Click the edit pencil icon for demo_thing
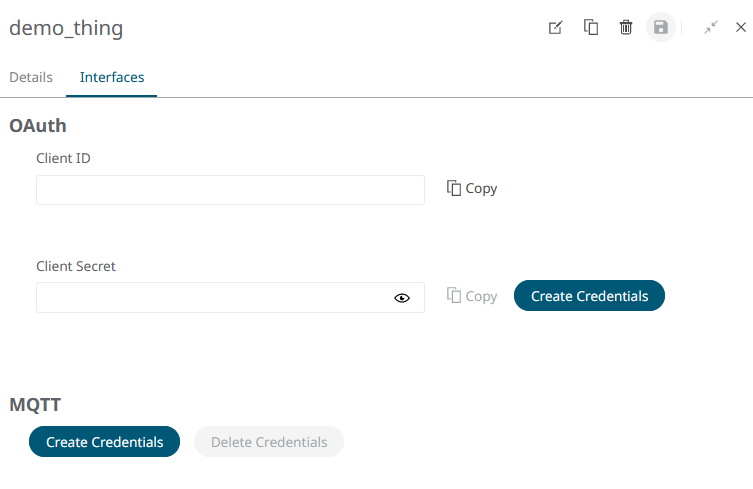753x489 pixels. point(556,27)
